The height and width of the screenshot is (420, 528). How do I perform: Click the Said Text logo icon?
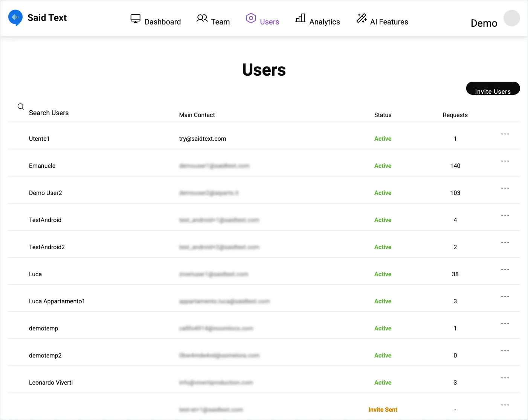pos(15,18)
